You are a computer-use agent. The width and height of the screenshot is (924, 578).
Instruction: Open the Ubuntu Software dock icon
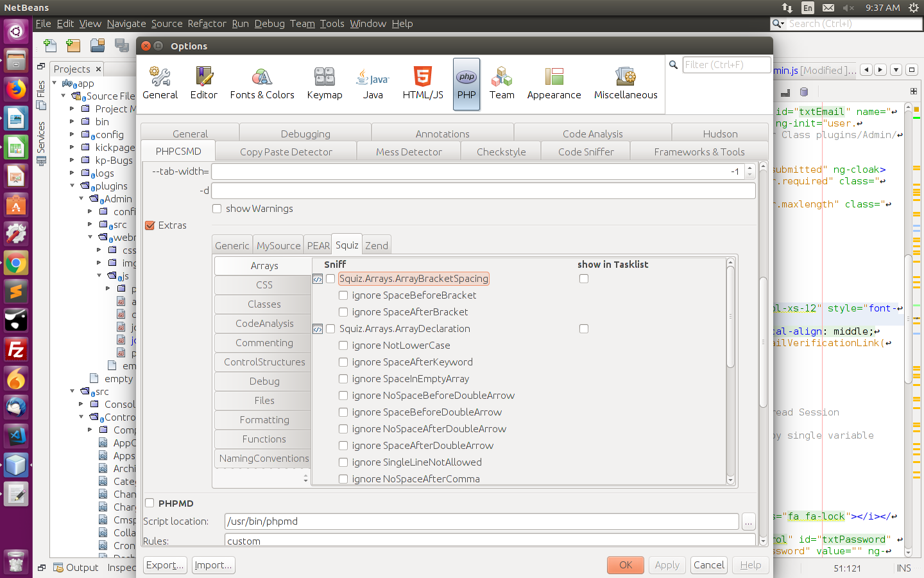point(16,205)
